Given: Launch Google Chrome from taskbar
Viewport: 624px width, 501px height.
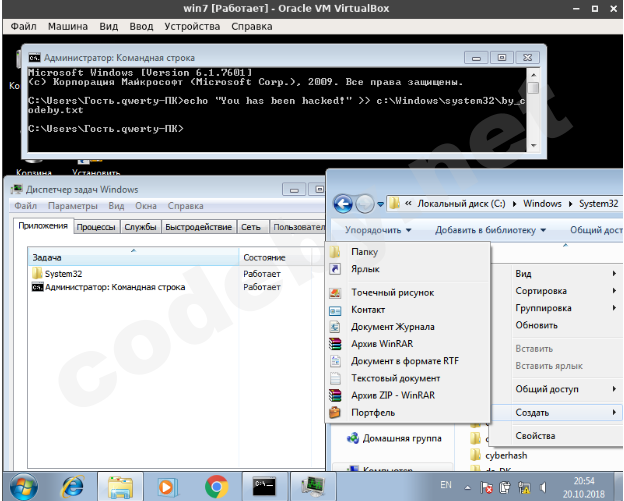Looking at the screenshot, I should 216,487.
